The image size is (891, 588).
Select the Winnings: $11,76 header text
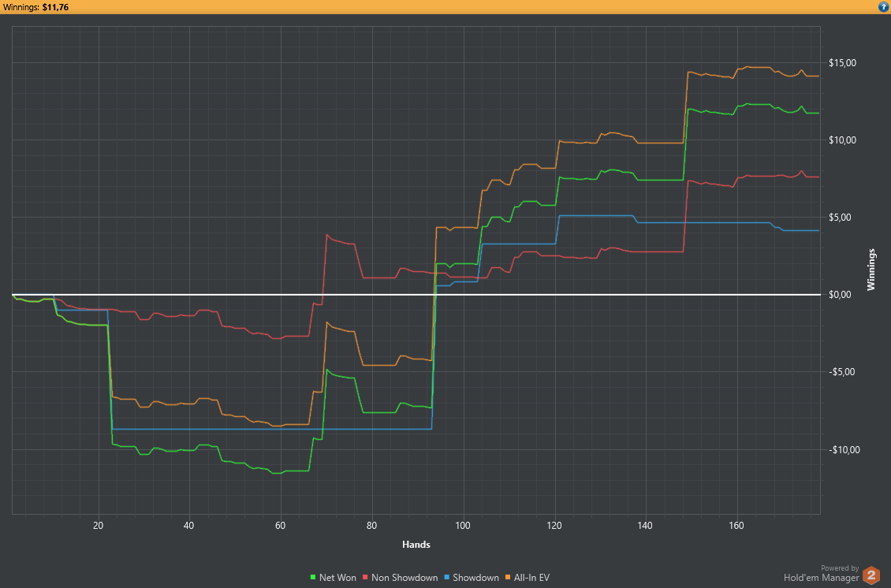click(35, 7)
